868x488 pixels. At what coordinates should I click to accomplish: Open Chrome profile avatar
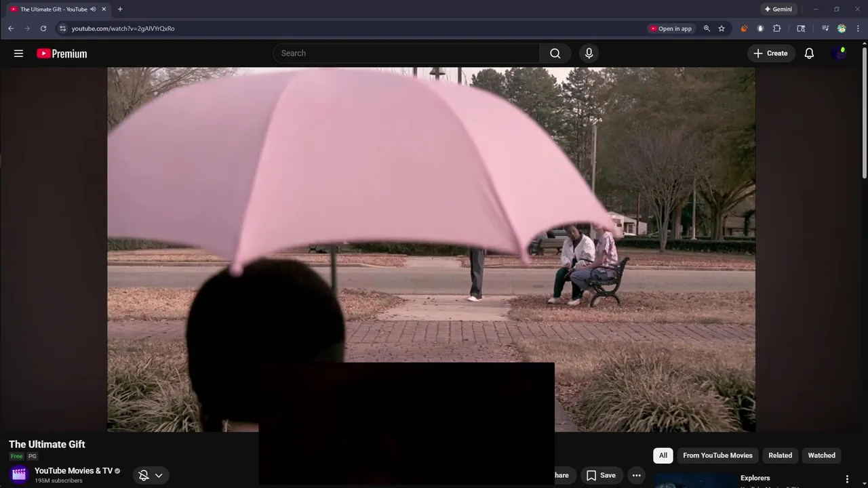tap(842, 28)
